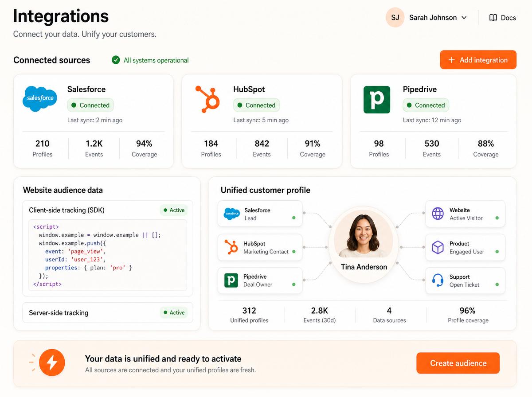The width and height of the screenshot is (532, 397).
Task: Click the HubSpot sprocket logo in Connected sources
Action: click(207, 99)
